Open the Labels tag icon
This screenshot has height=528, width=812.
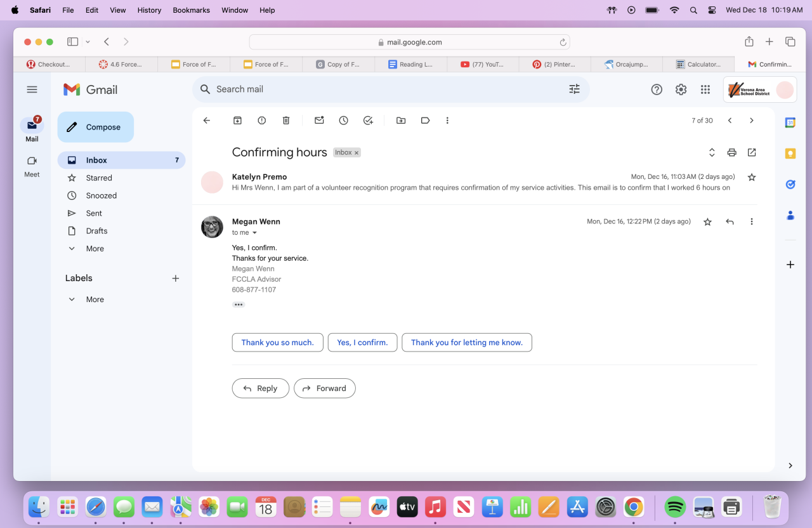(x=425, y=121)
